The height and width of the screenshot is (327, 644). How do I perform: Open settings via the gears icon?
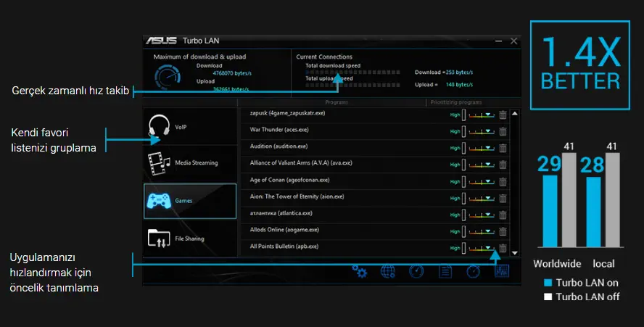pyautogui.click(x=359, y=271)
